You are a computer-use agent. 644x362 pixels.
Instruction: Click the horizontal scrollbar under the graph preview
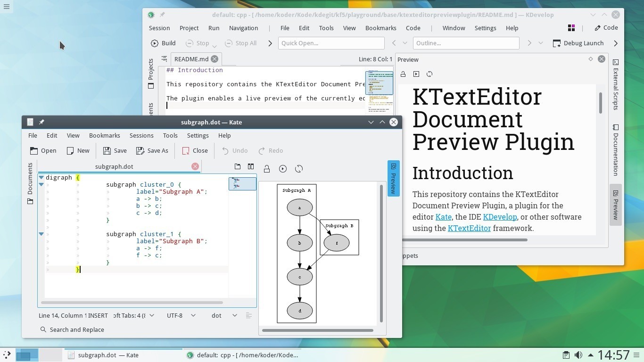(x=318, y=330)
